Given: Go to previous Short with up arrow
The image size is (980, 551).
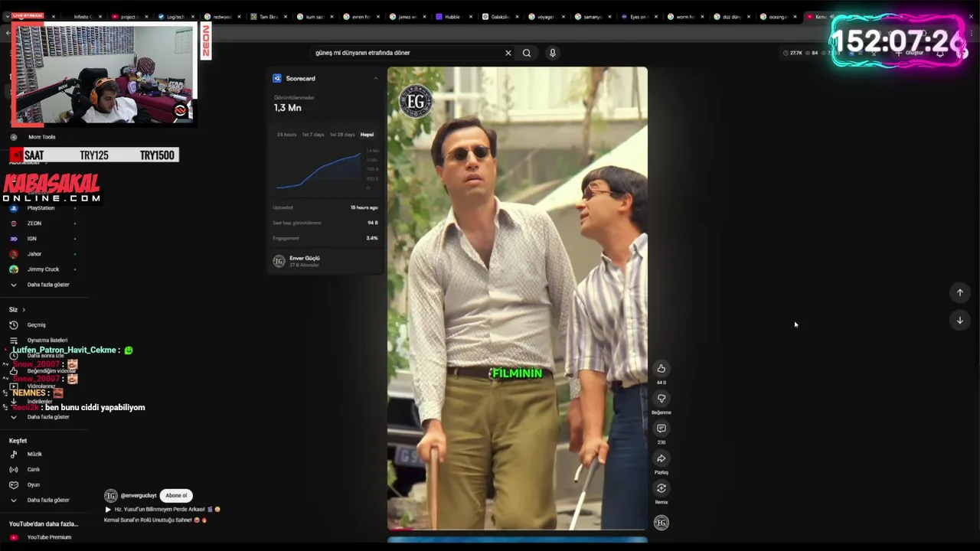Looking at the screenshot, I should tap(959, 292).
